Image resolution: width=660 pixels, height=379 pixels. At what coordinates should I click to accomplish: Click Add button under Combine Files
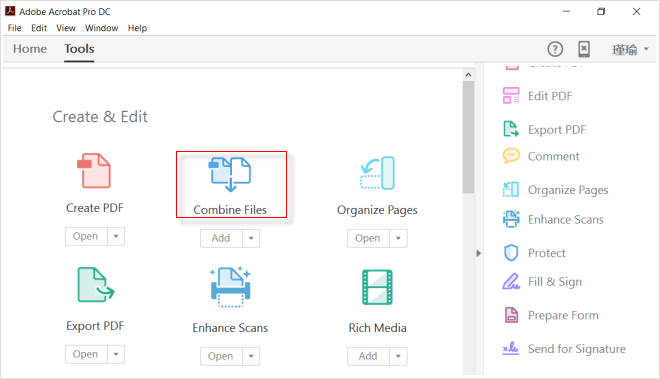click(221, 238)
